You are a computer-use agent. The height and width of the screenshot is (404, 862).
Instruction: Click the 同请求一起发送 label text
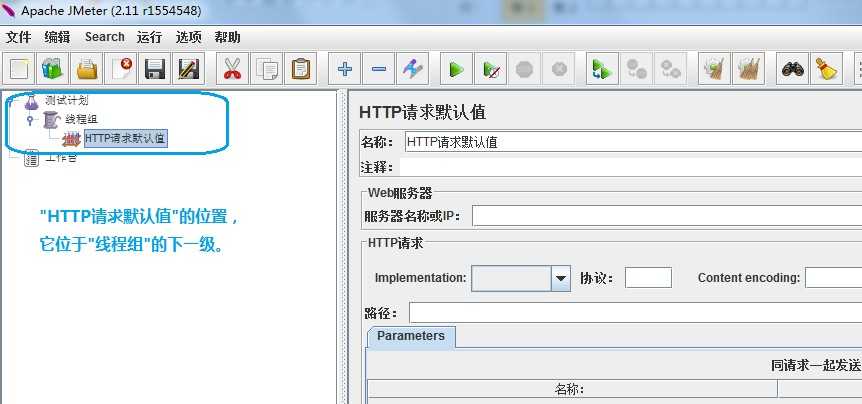815,366
